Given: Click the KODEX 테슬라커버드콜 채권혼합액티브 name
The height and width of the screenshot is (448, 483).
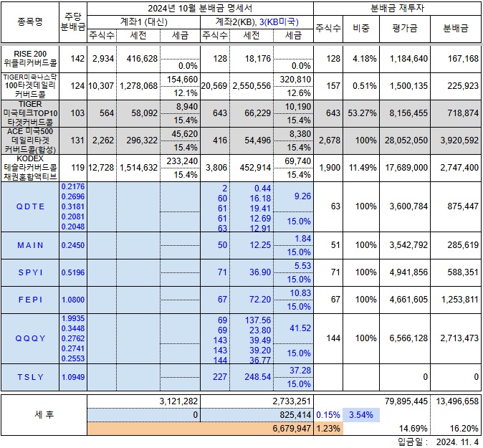Looking at the screenshot, I should tap(30, 168).
